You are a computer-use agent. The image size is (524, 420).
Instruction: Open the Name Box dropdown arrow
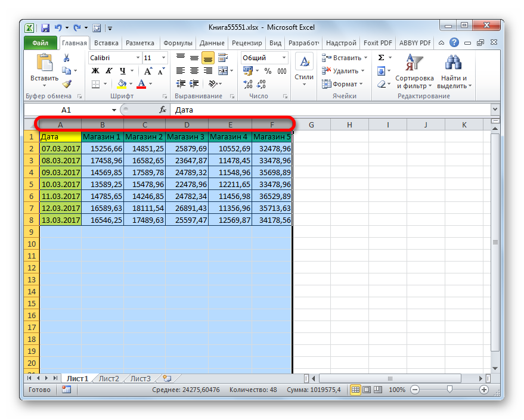(114, 110)
